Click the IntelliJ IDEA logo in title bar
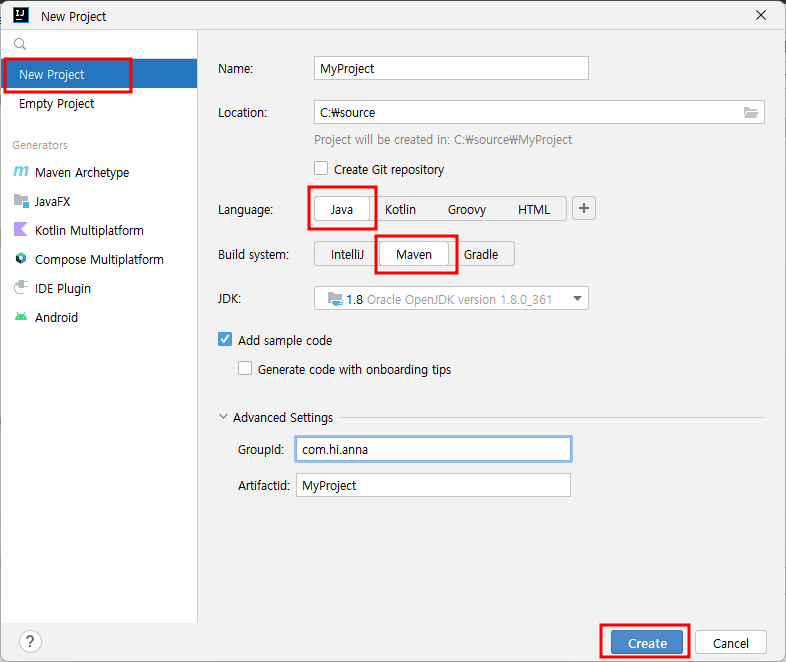 21,16
